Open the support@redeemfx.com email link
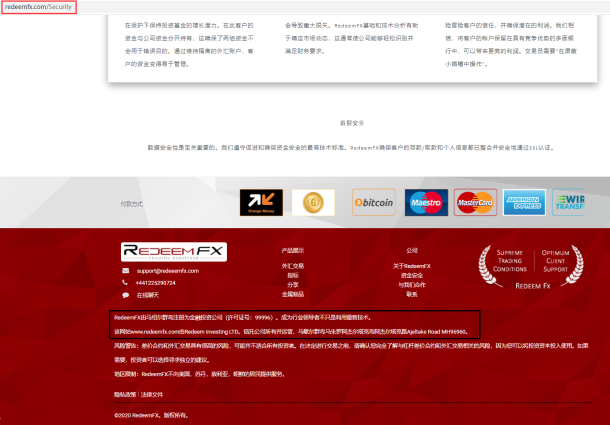Image resolution: width=610 pixels, height=425 pixels. tap(168, 271)
